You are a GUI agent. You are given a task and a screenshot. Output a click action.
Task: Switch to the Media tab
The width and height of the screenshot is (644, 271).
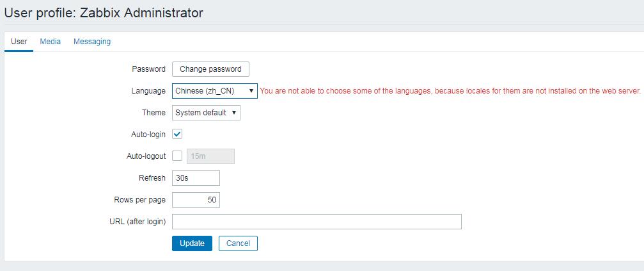pos(50,42)
